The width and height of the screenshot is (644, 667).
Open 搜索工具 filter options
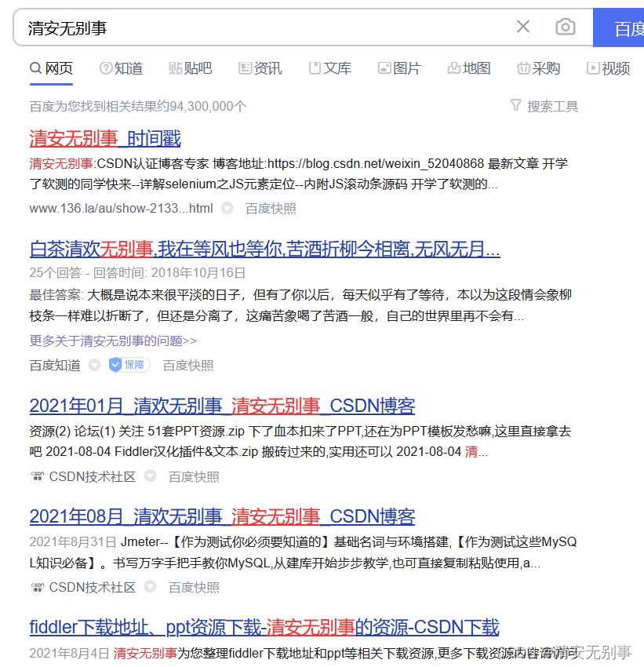point(544,106)
